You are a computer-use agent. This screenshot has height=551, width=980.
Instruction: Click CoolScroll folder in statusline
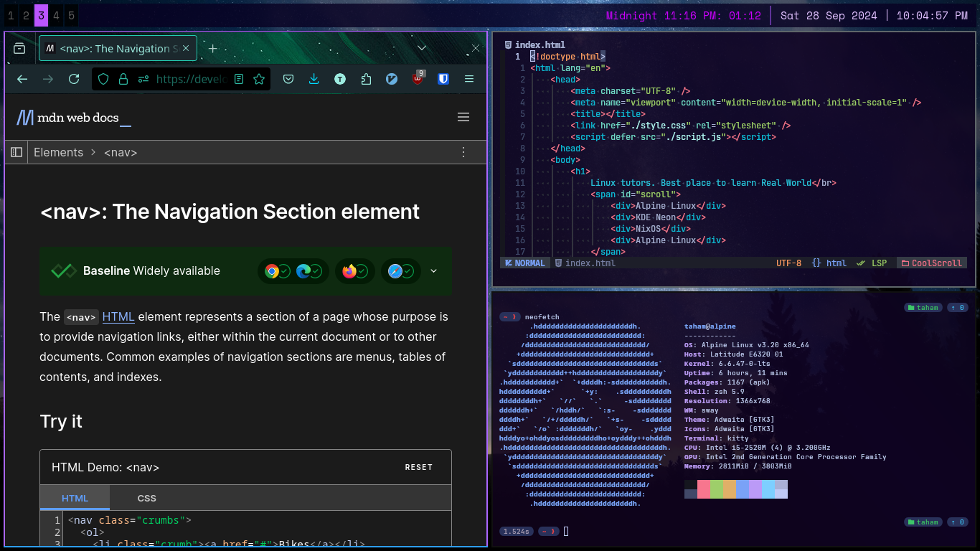pyautogui.click(x=932, y=263)
